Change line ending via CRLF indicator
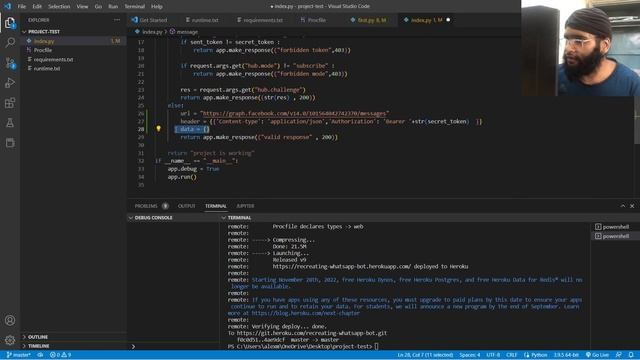Screen dimensions: 640x360 (x=511, y=355)
